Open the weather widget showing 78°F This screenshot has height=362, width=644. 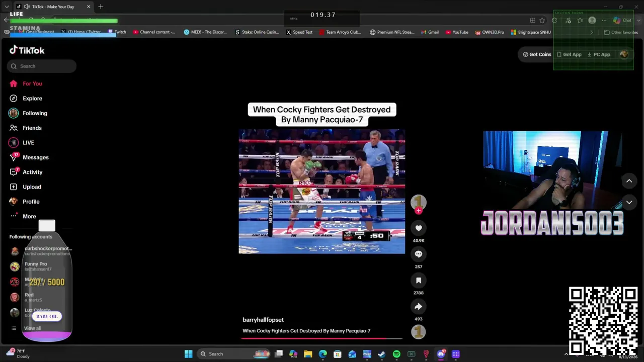click(19, 353)
